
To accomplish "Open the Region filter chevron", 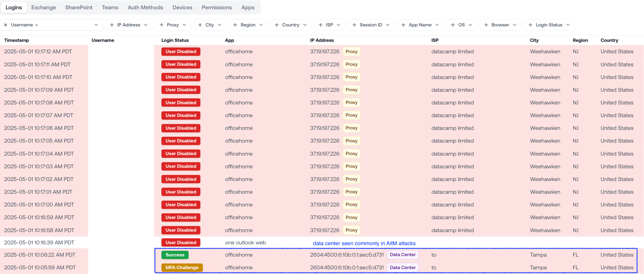I will pyautogui.click(x=261, y=25).
